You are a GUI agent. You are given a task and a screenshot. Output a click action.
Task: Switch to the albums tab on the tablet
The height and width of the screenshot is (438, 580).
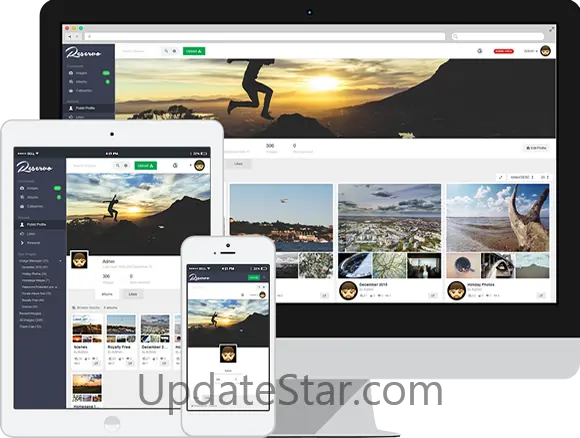(x=107, y=294)
